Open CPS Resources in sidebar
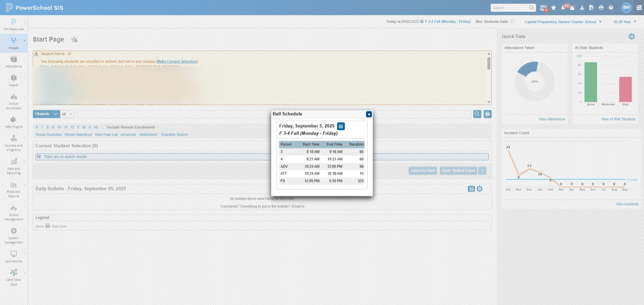This screenshot has height=305, width=644. pyautogui.click(x=13, y=24)
